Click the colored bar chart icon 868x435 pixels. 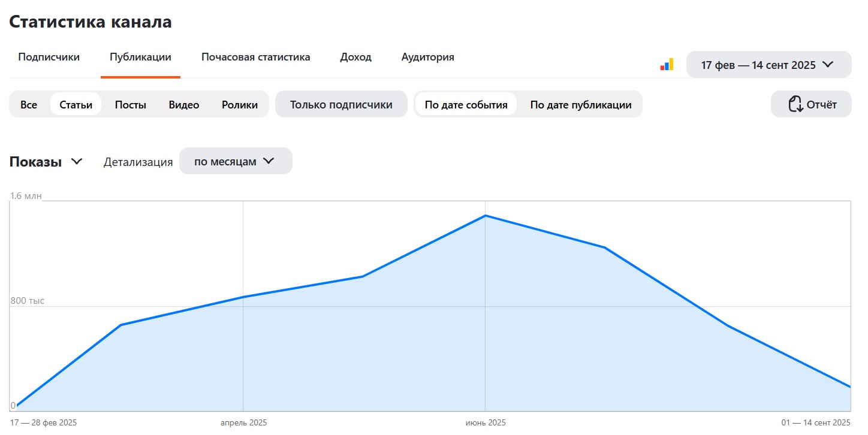(667, 65)
